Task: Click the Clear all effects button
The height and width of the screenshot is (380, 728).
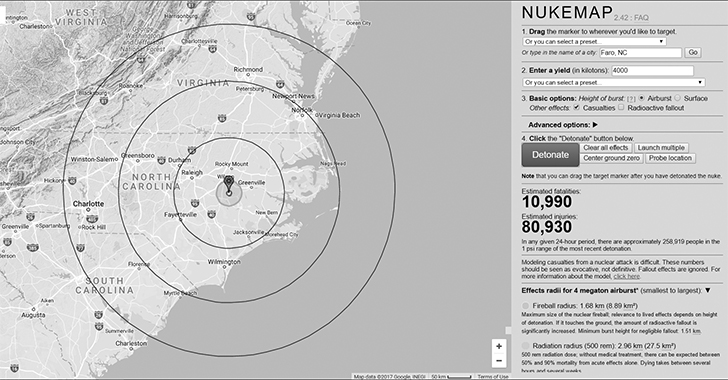Action: [x=605, y=148]
